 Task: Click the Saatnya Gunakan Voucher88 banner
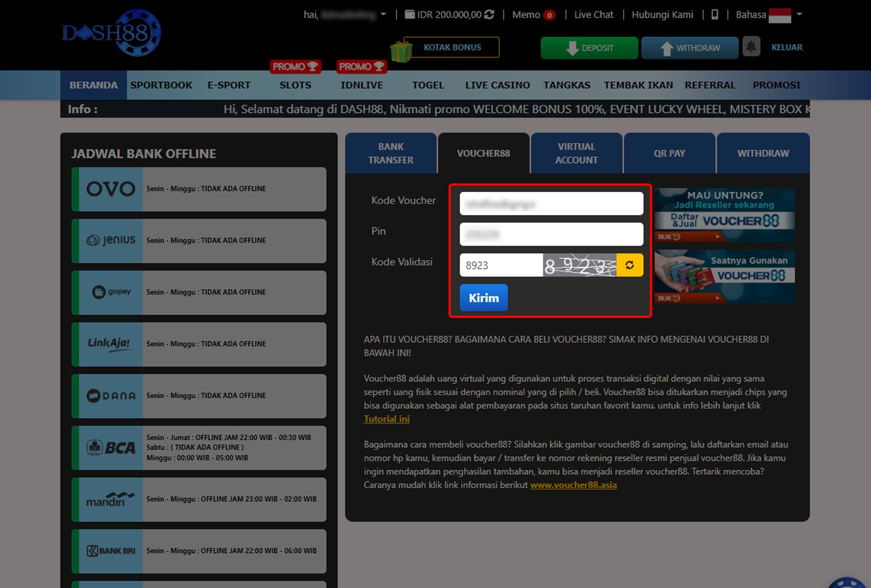[725, 276]
